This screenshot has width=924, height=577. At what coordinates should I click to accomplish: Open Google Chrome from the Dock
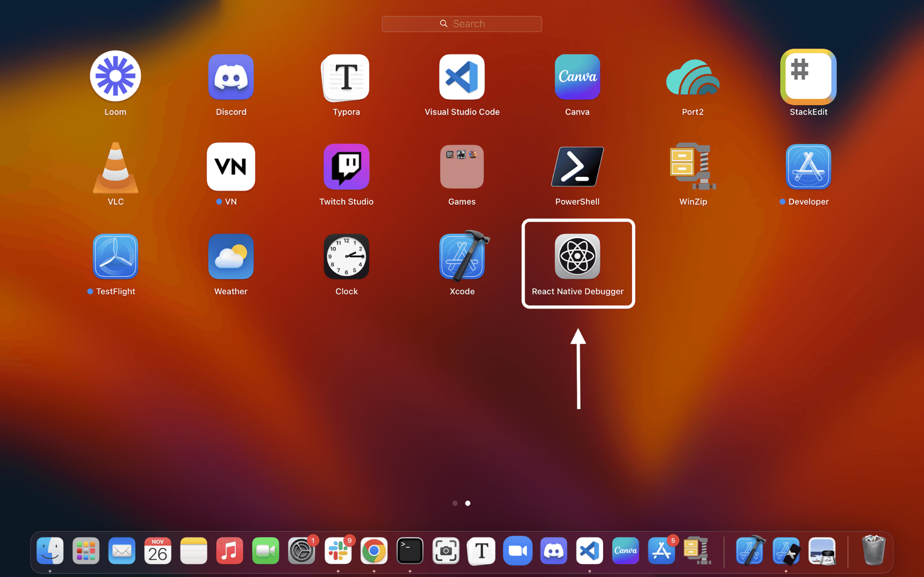coord(373,551)
